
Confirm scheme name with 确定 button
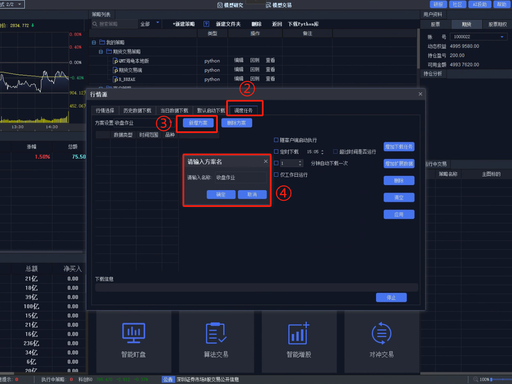pos(221,194)
